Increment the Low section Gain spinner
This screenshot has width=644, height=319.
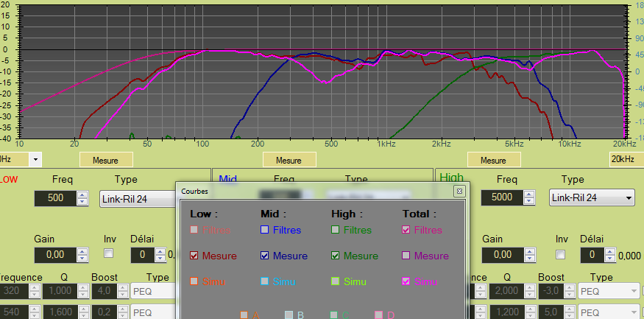82,251
